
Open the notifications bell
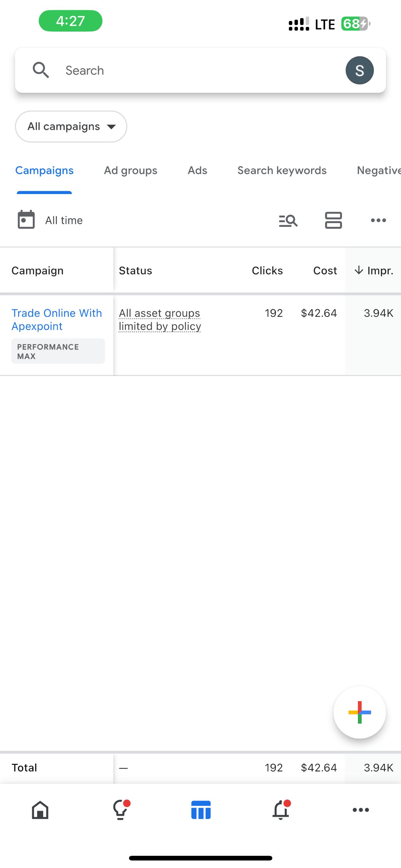click(x=281, y=810)
